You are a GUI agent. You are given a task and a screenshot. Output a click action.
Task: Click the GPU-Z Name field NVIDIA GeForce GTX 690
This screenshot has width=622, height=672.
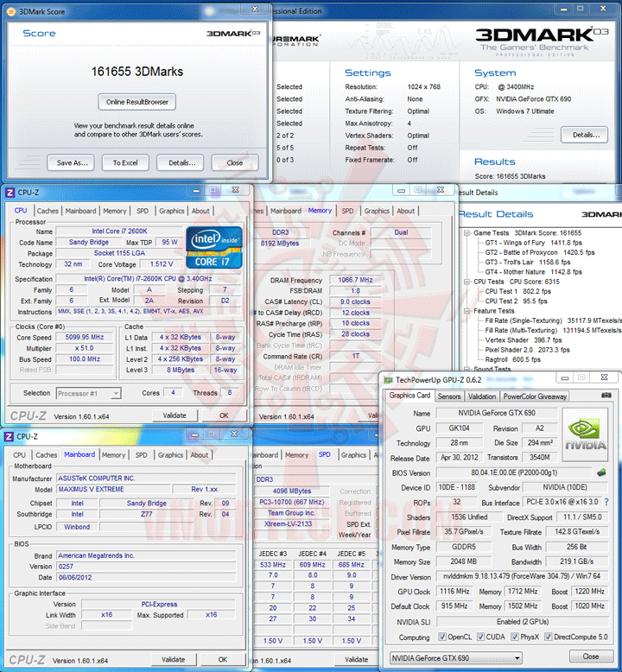point(497,413)
